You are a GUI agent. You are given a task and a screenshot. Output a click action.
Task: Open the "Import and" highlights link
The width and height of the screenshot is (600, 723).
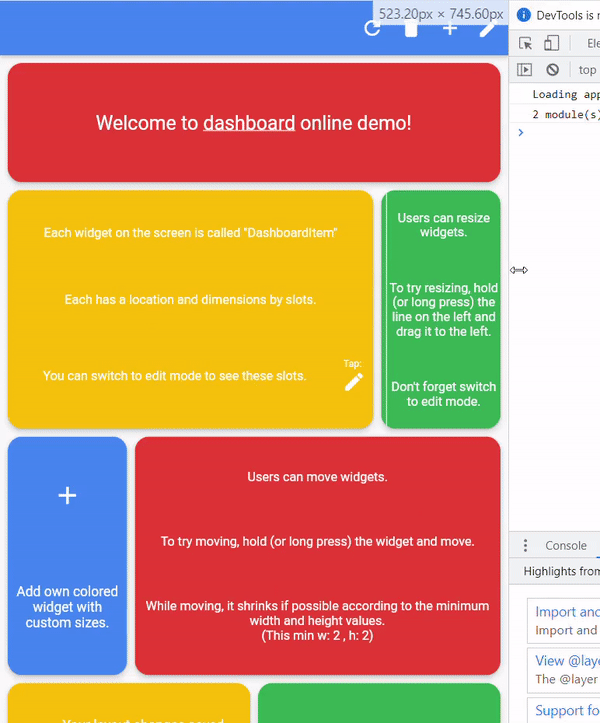(x=567, y=612)
